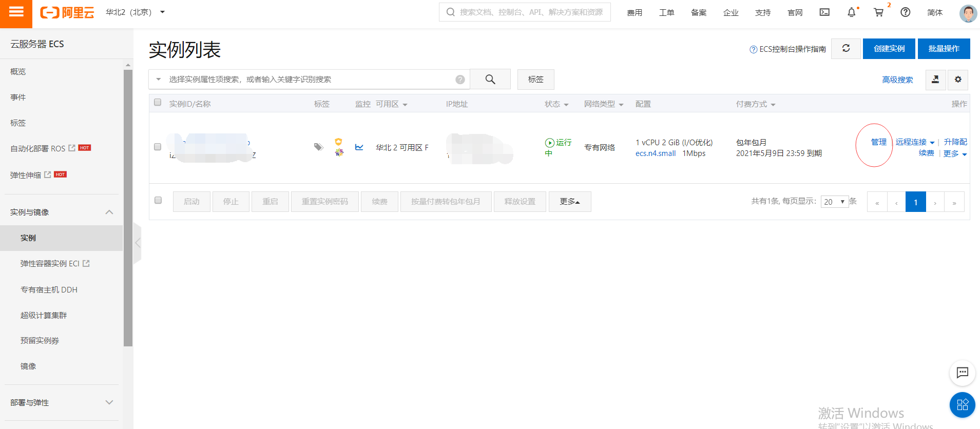980x429 pixels.
Task: Open column settings gear icon
Action: [x=958, y=80]
